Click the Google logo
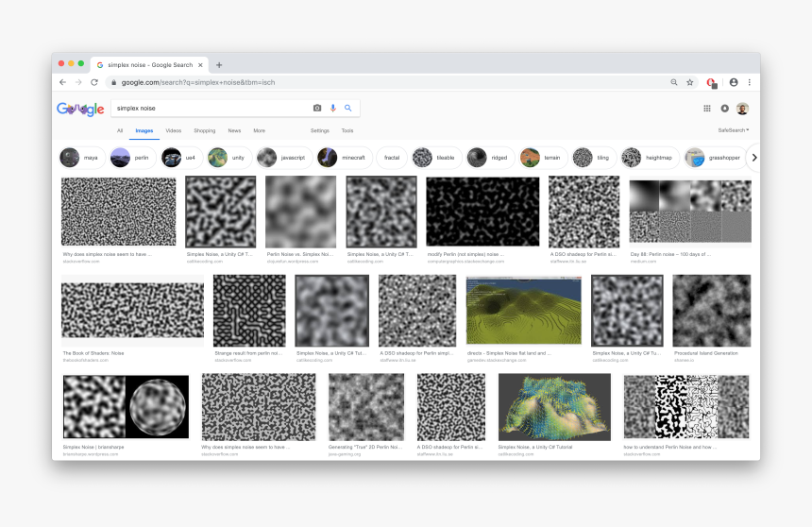Screen dimensions: 812x527 coord(80,109)
